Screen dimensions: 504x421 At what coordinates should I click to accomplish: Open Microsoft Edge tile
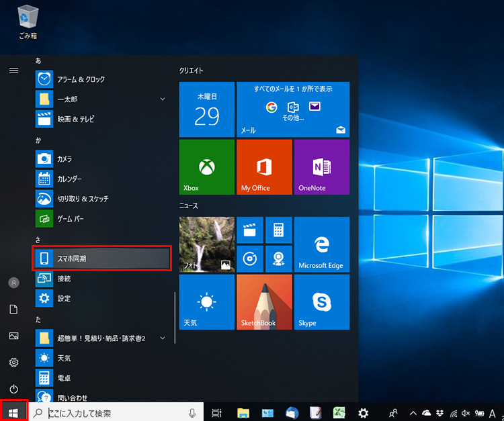321,244
